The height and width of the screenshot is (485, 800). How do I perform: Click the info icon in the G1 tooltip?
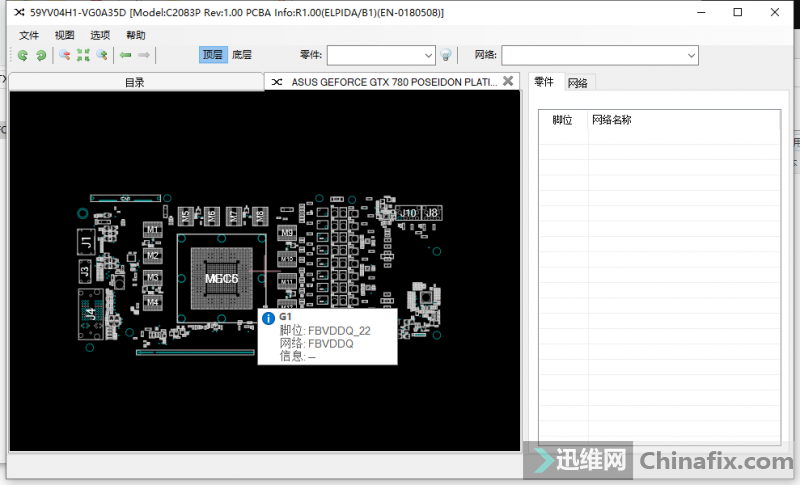point(268,318)
